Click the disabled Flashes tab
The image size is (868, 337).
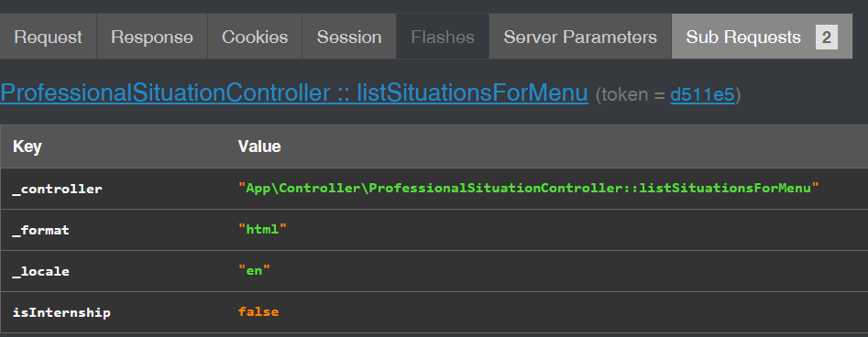coord(443,37)
